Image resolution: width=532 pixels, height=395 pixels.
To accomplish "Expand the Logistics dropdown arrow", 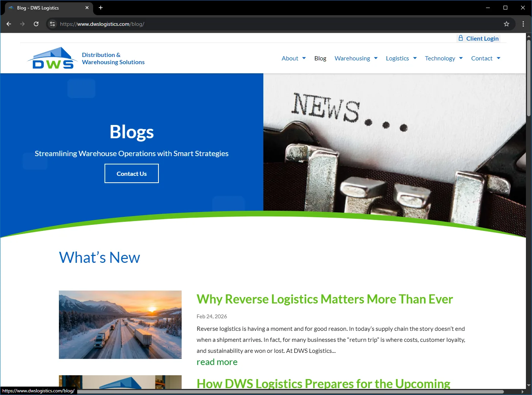I will [415, 58].
